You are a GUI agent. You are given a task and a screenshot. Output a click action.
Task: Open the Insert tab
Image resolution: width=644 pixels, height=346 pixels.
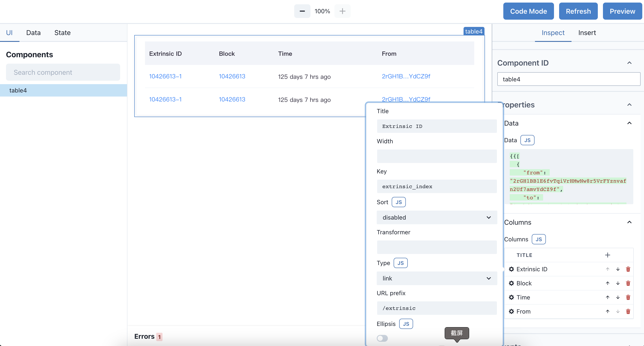[587, 33]
